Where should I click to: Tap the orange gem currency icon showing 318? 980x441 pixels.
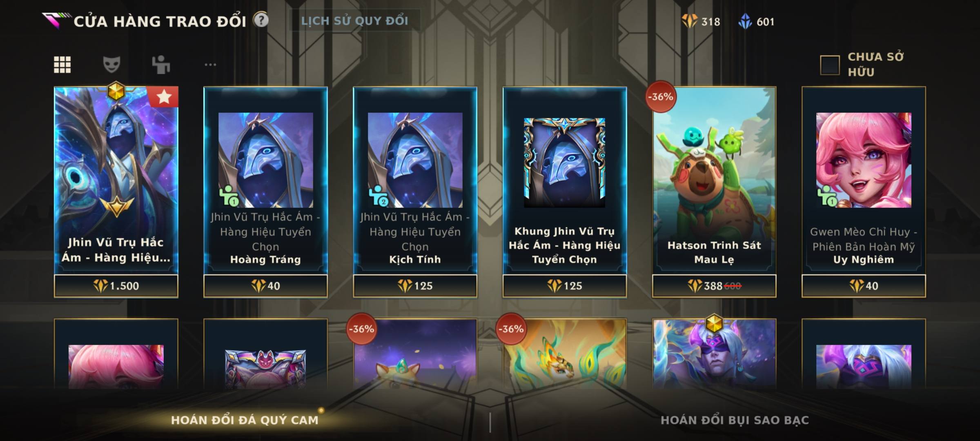[x=690, y=21]
